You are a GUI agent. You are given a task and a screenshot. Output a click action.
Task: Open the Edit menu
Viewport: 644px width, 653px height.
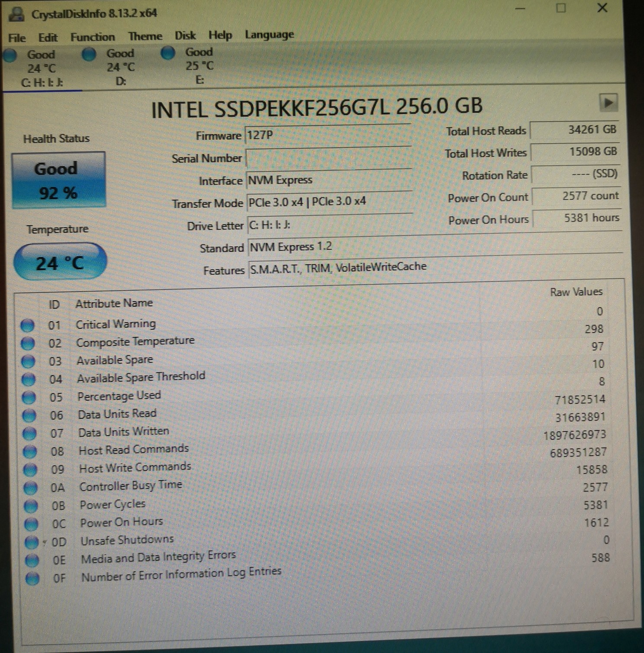(x=48, y=38)
